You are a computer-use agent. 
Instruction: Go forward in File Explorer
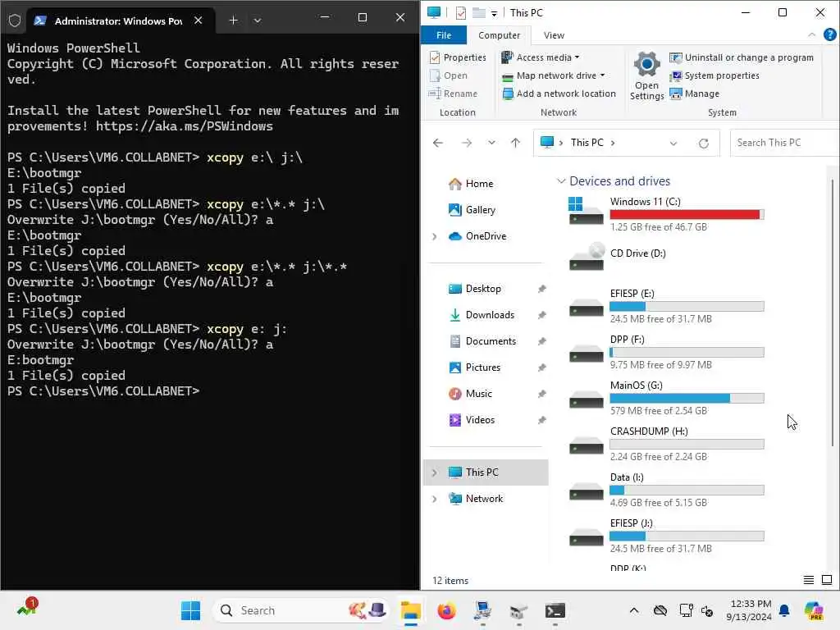[467, 143]
